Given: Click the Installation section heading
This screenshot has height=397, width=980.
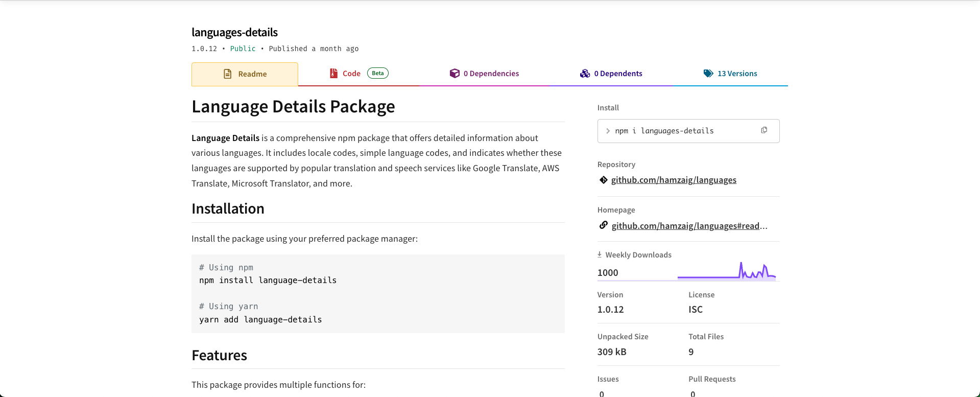Looking at the screenshot, I should (228, 208).
